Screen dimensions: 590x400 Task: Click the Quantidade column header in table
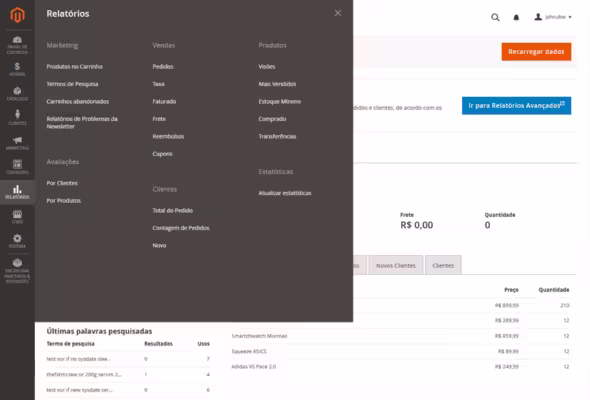tap(554, 290)
